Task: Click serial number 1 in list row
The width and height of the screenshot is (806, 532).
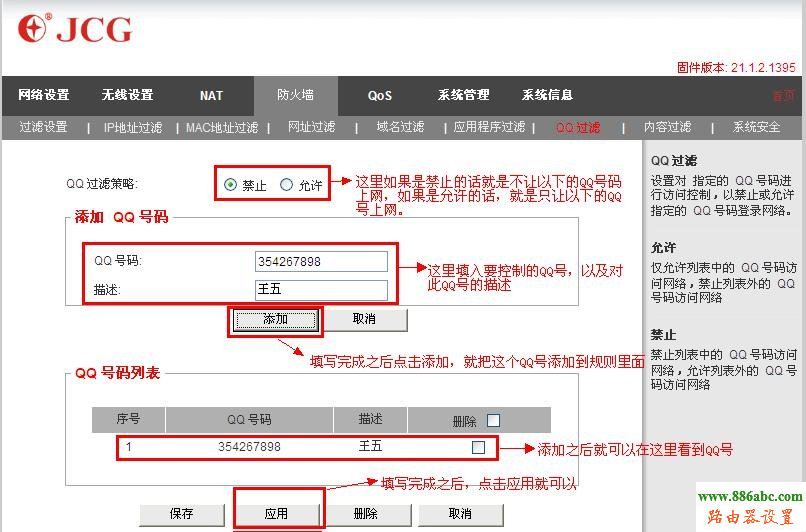Action: 129,447
